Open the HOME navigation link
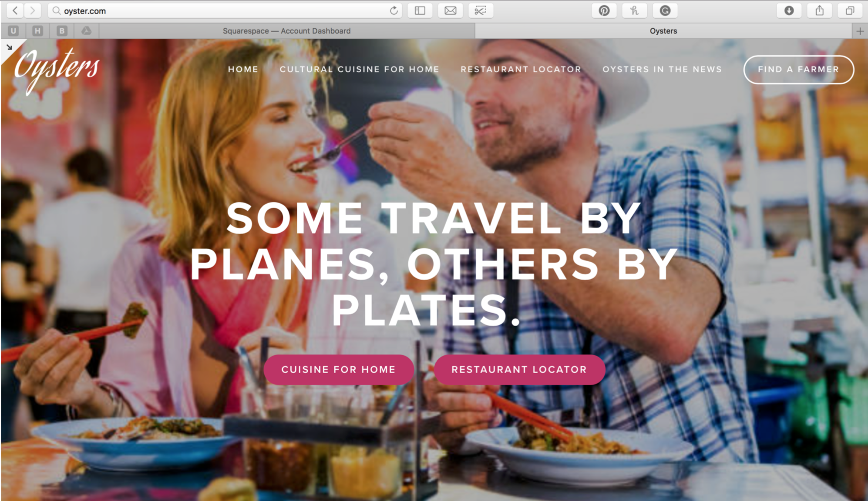868x501 pixels. tap(243, 69)
